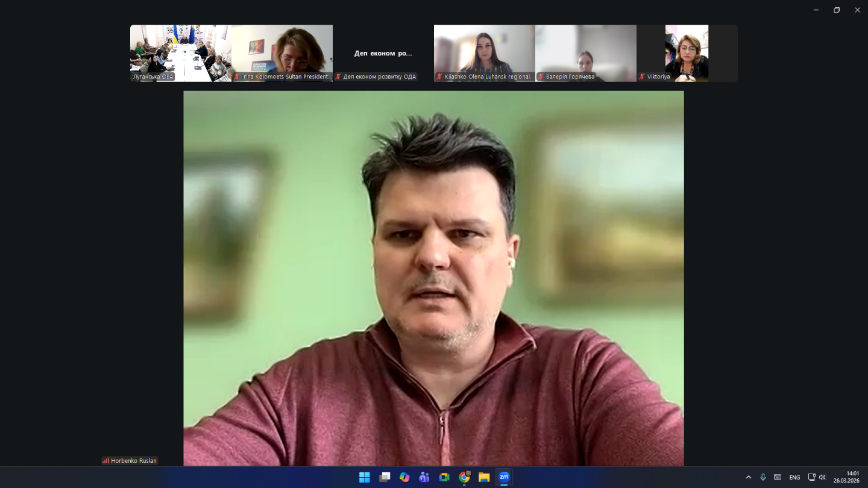This screenshot has height=488, width=868.
Task: Launch Copilot from the taskbar
Action: 404,477
